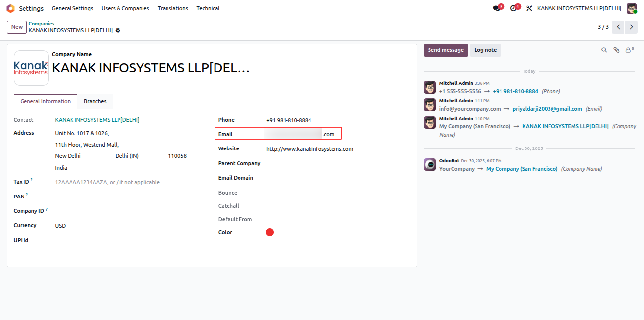Click the Parent Company field
The width and height of the screenshot is (644, 320).
338,163
